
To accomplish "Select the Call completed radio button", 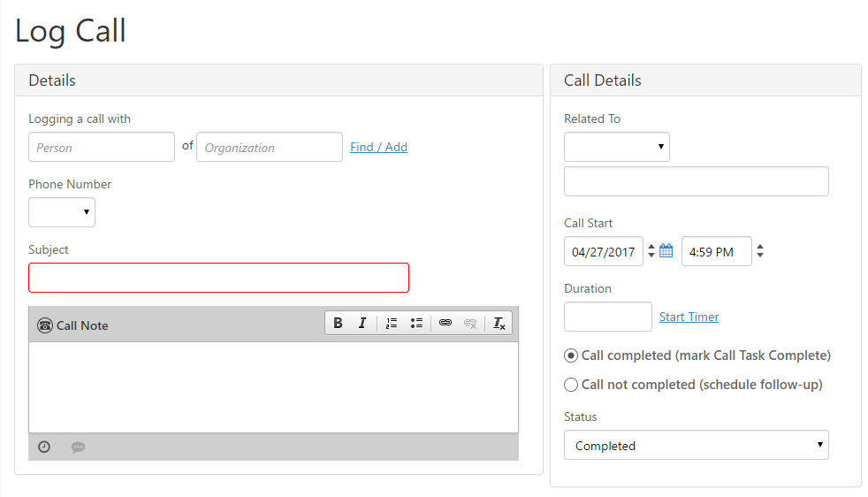I will 571,356.
